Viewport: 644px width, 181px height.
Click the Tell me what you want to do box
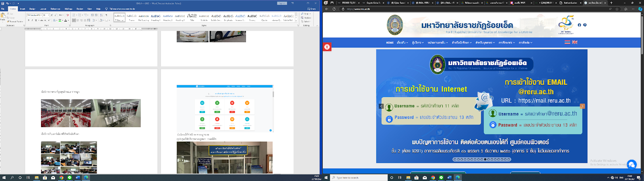click(x=122, y=9)
